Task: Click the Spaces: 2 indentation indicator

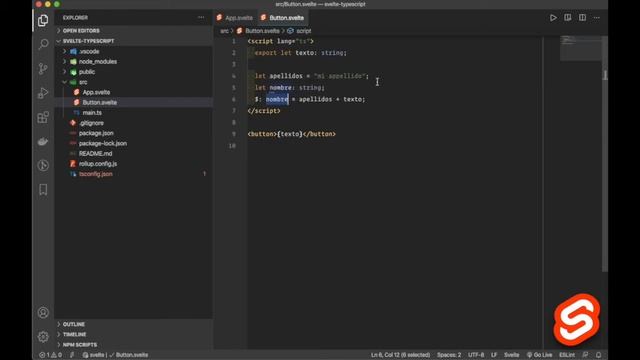Action: pos(449,355)
